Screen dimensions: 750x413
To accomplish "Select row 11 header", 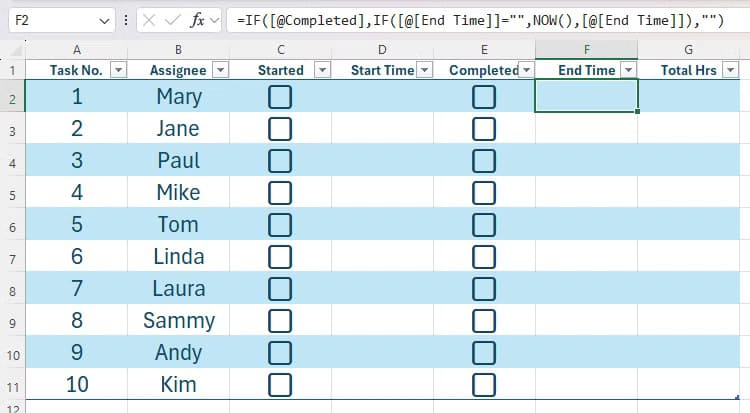I will point(12,385).
